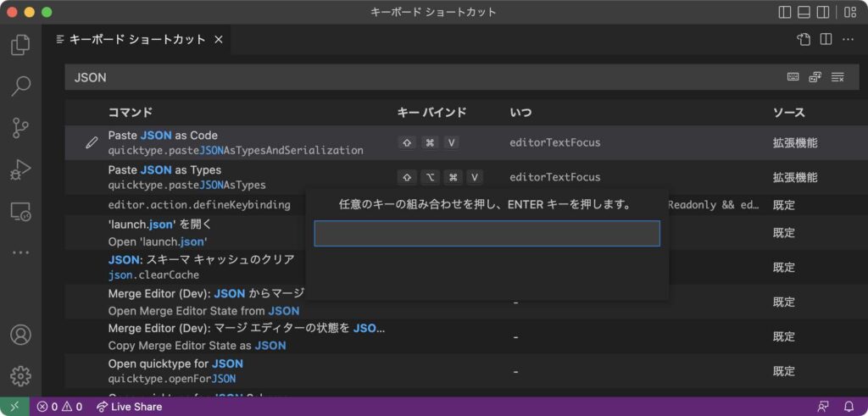Toggle the primary sidebar layout button

(785, 12)
